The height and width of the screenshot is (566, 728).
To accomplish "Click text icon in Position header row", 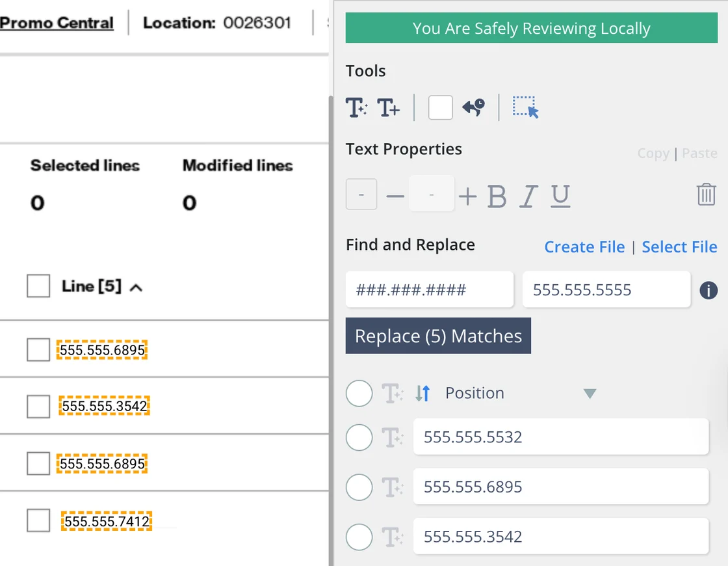I will [393, 393].
